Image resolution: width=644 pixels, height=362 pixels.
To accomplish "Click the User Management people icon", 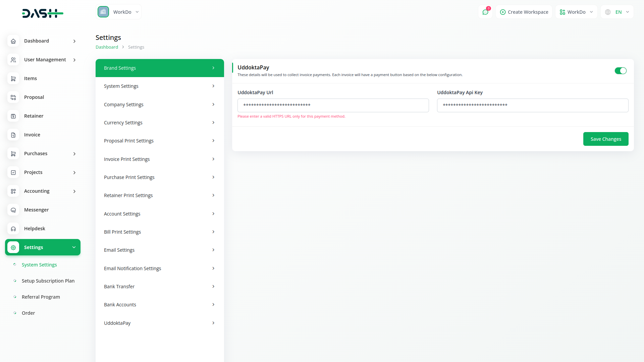I will pyautogui.click(x=13, y=60).
